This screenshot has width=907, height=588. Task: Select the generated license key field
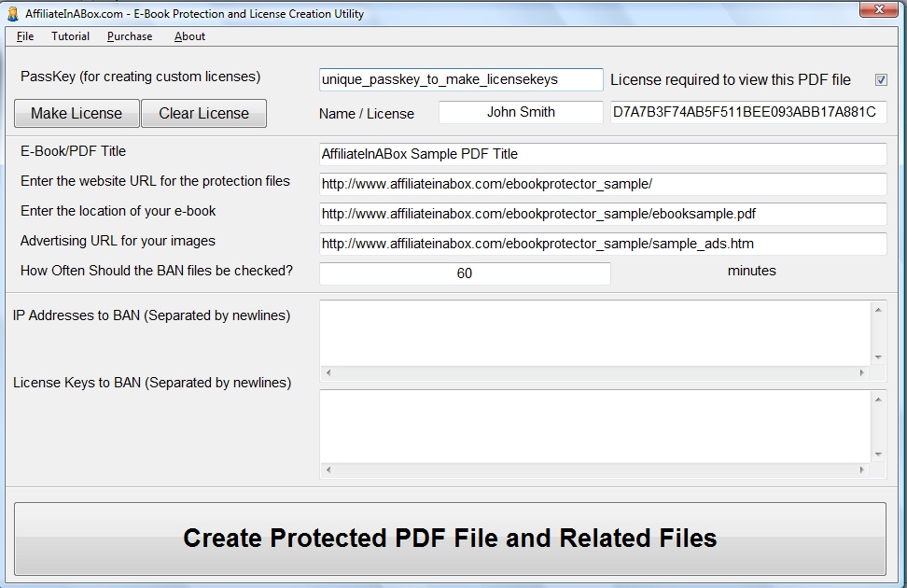[747, 112]
